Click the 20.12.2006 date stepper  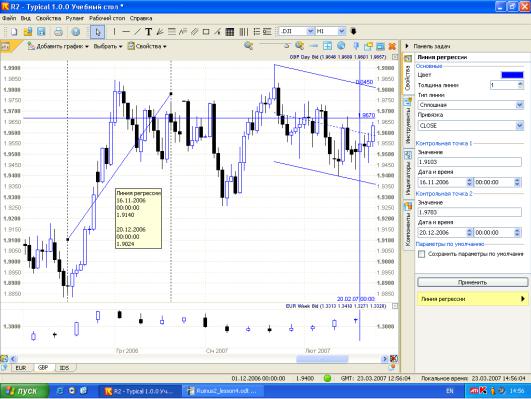click(469, 233)
